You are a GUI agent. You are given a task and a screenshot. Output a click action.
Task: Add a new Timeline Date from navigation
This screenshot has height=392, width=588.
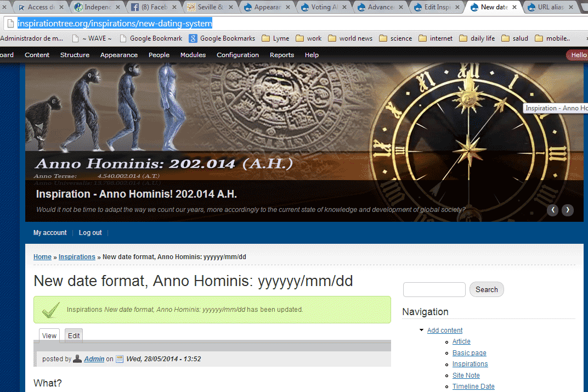(x=473, y=387)
